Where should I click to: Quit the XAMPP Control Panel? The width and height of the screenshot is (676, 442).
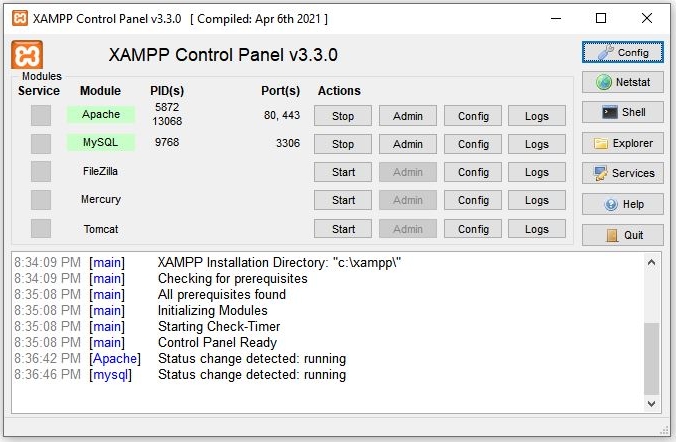(623, 235)
